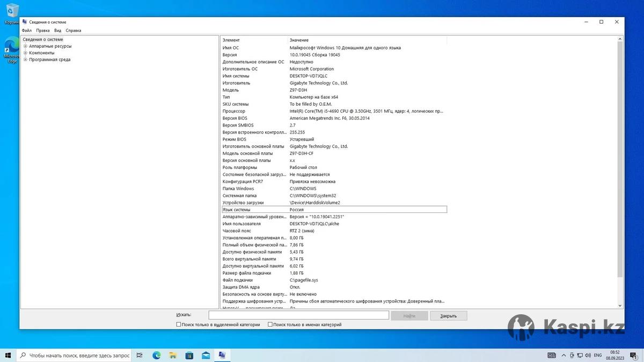Select the Размер файла подкачки row

(x=334, y=273)
